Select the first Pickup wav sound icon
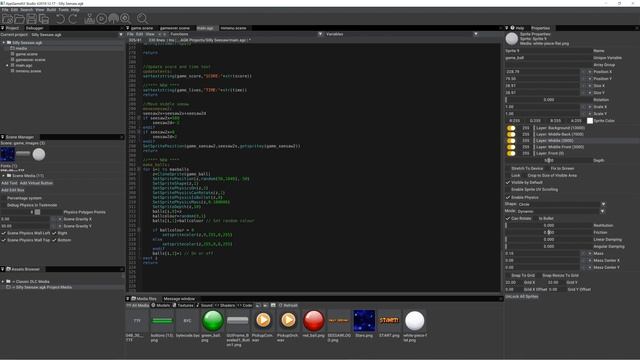 click(263, 320)
